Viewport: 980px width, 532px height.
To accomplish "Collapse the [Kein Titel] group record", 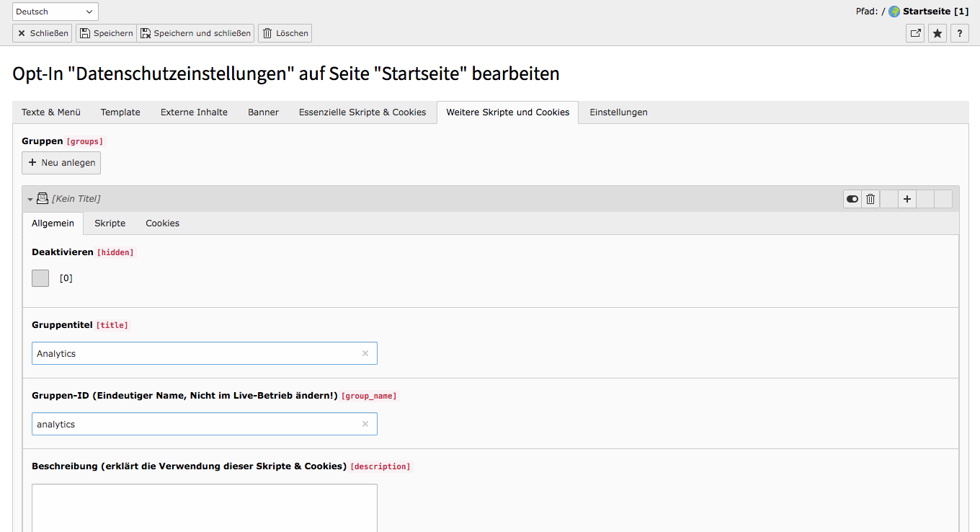I will coord(30,200).
